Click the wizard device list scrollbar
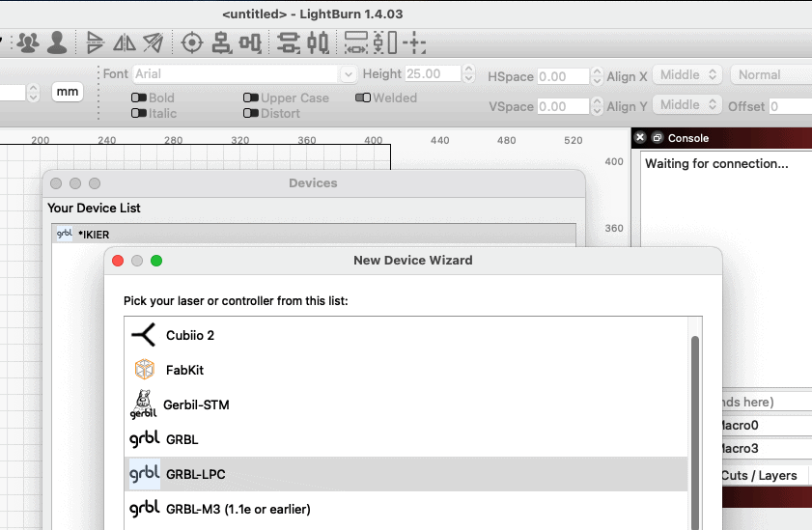The height and width of the screenshot is (530, 812). [x=695, y=432]
